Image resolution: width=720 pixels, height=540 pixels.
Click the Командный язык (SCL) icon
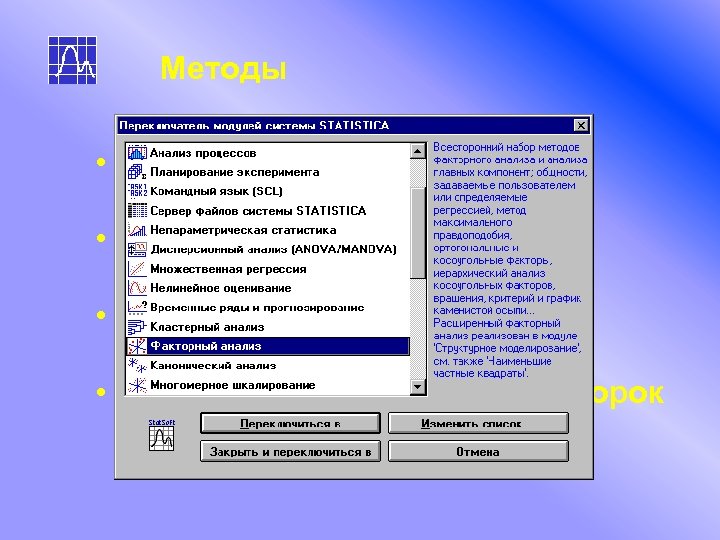[x=137, y=191]
